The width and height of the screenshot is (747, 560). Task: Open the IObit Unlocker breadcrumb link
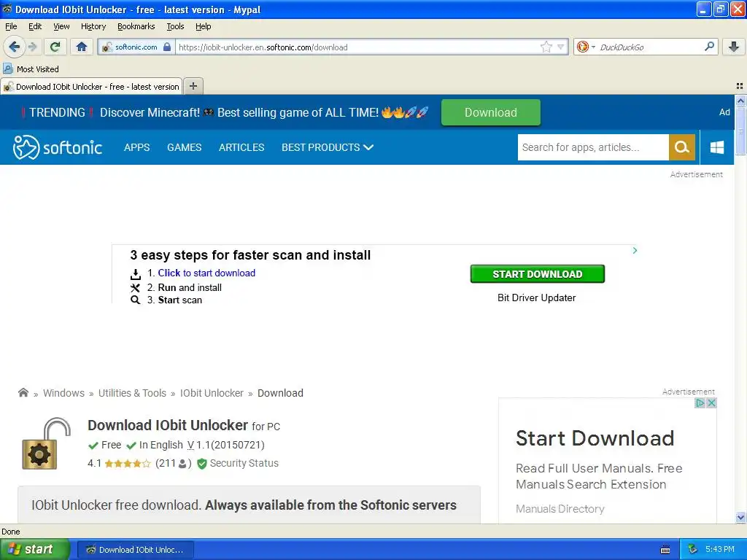pos(212,393)
